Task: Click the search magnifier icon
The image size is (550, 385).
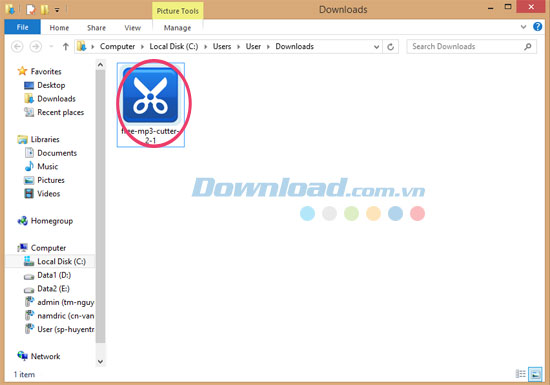Action: pyautogui.click(x=528, y=47)
